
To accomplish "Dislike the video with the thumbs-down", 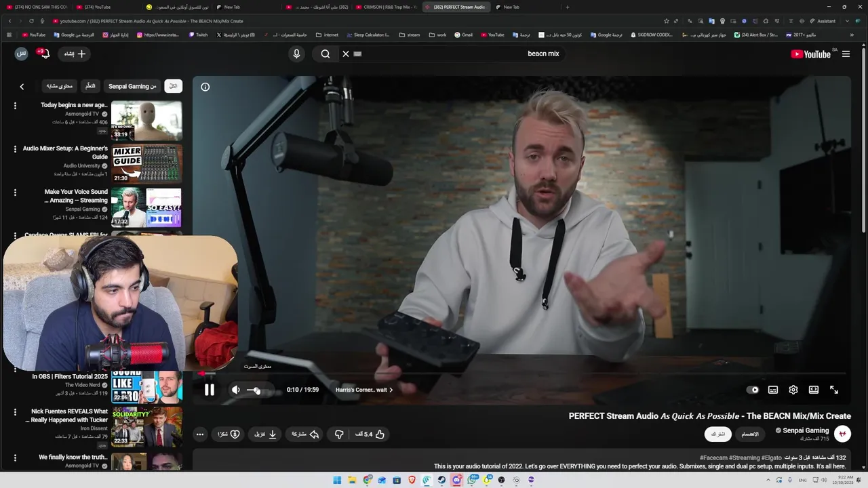I will pyautogui.click(x=339, y=434).
